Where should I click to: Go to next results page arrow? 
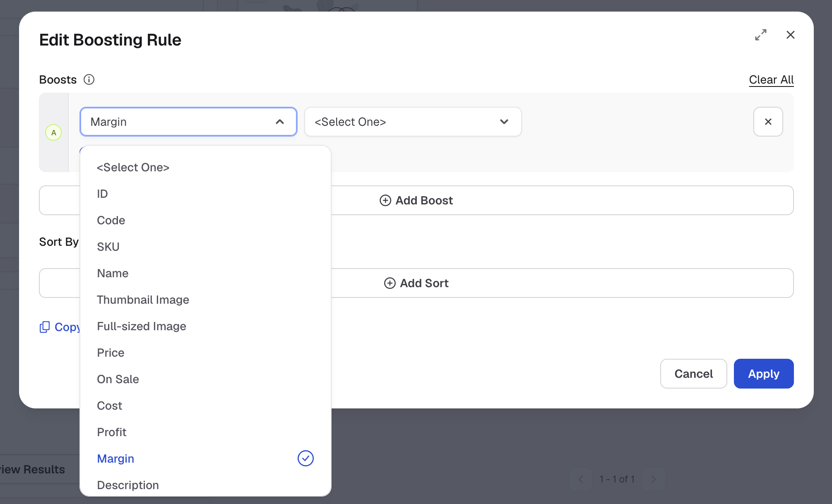pyautogui.click(x=654, y=479)
